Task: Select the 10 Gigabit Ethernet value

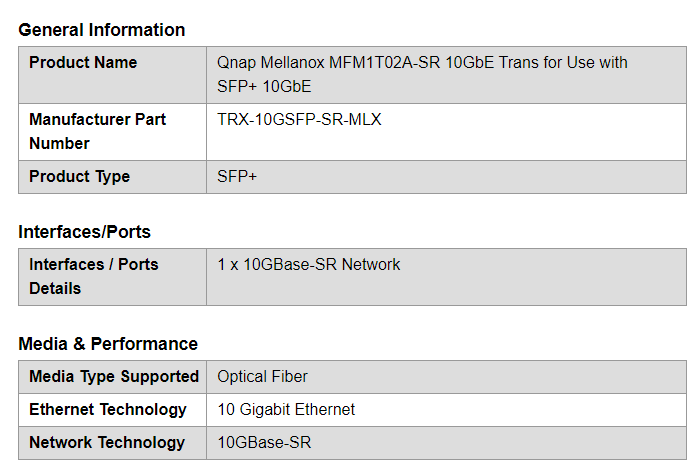Action: 286,410
